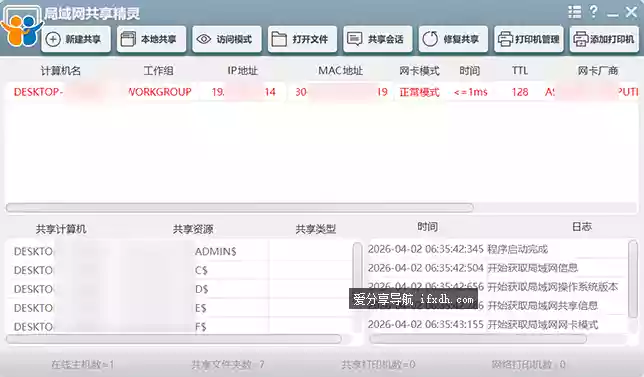Click 添加打印机 add printer button
This screenshot has height=377, width=644.
tap(604, 39)
